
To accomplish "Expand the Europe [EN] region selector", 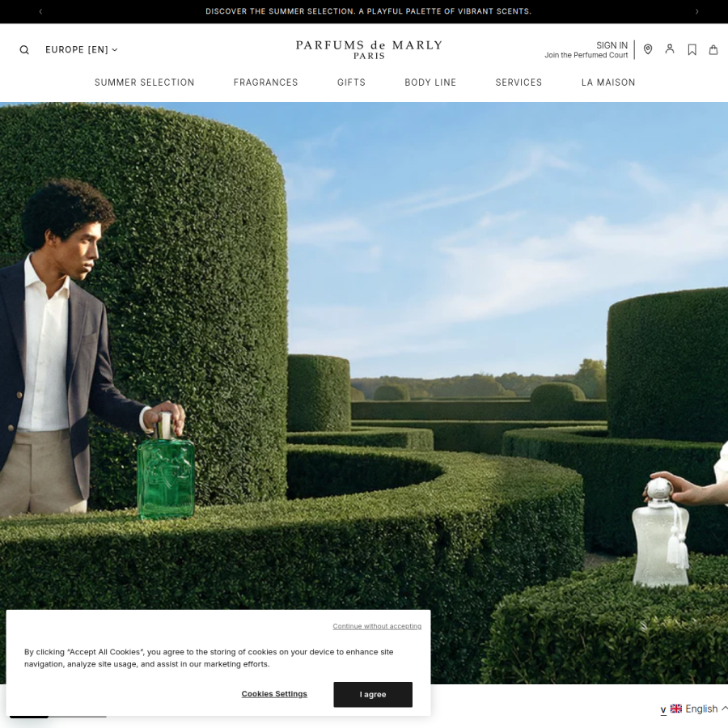I will click(81, 49).
